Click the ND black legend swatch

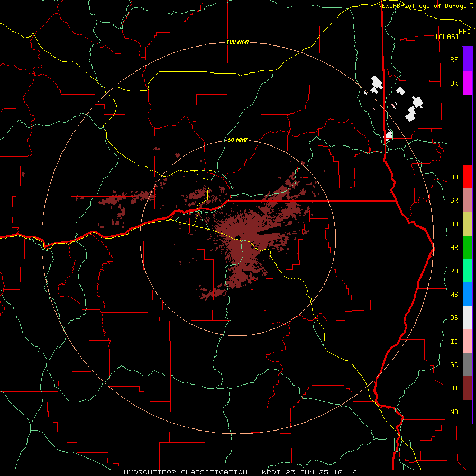click(x=467, y=411)
